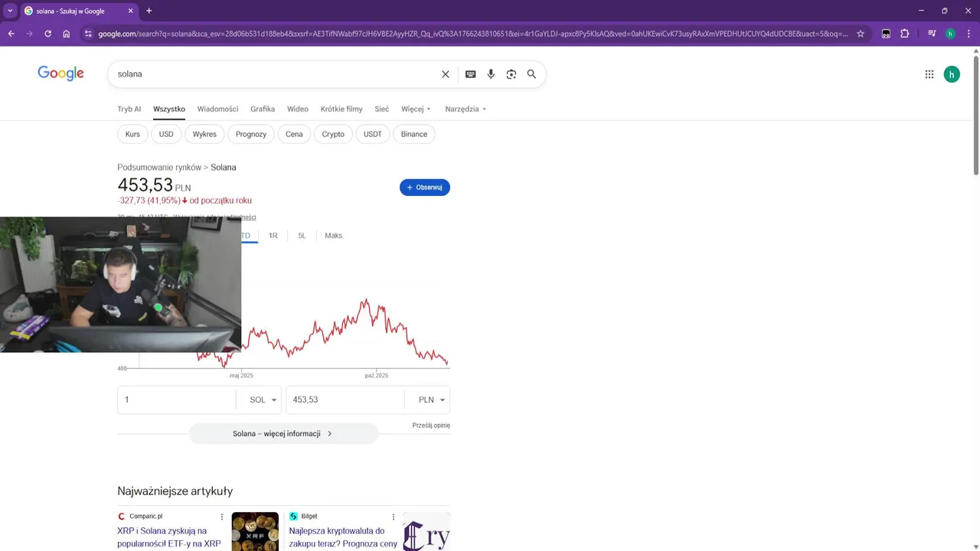Select Maks. chart range
The image size is (980, 551).
click(334, 236)
